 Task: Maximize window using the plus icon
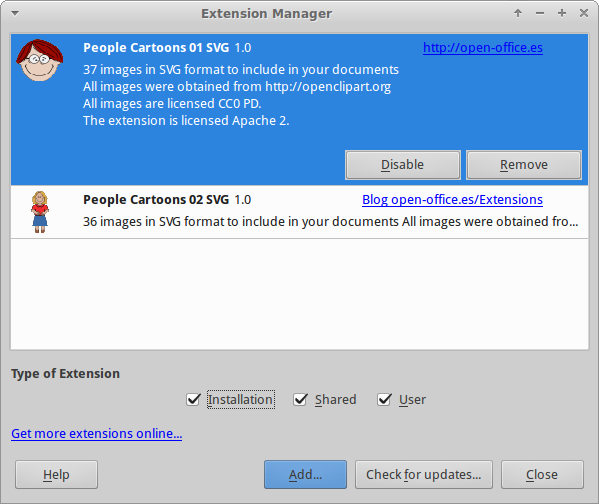pyautogui.click(x=562, y=13)
